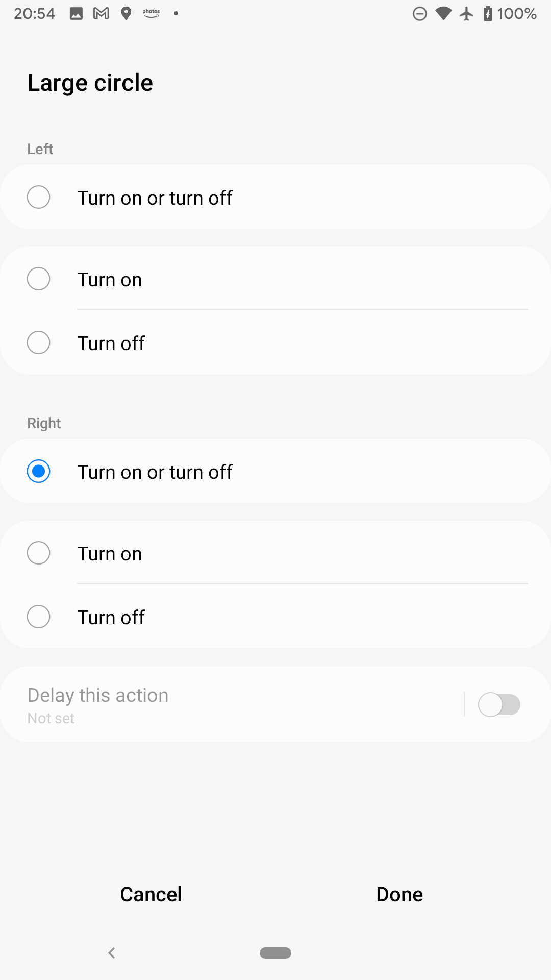Image resolution: width=551 pixels, height=980 pixels.
Task: Tap the Gmail notification icon
Action: pos(101,14)
